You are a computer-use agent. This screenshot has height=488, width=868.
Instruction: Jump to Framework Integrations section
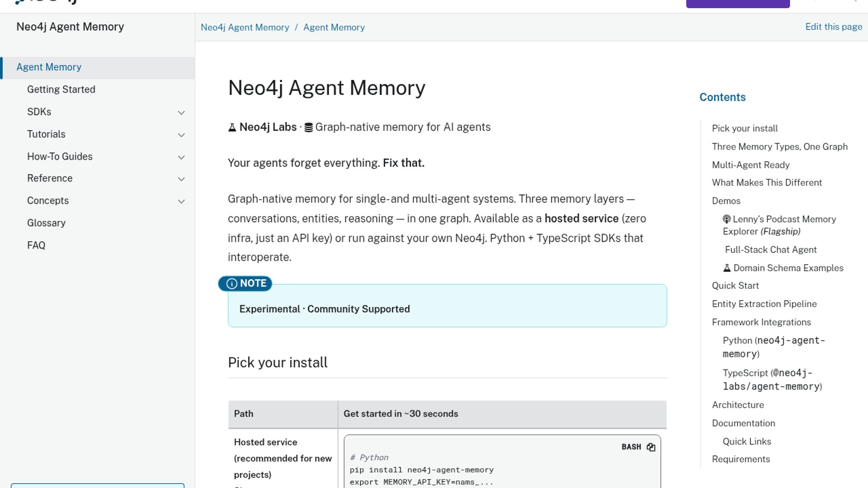coord(761,322)
